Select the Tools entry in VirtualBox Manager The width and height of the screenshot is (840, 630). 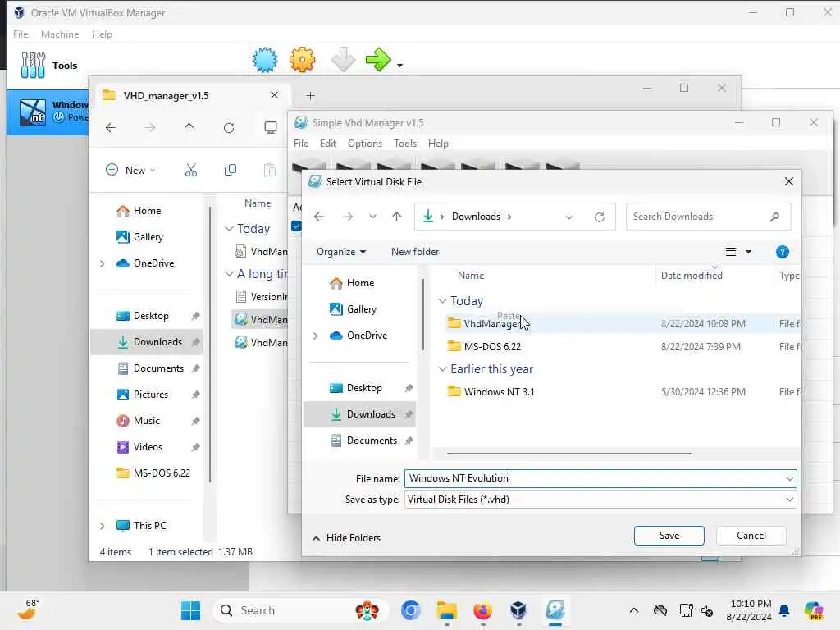pos(49,66)
